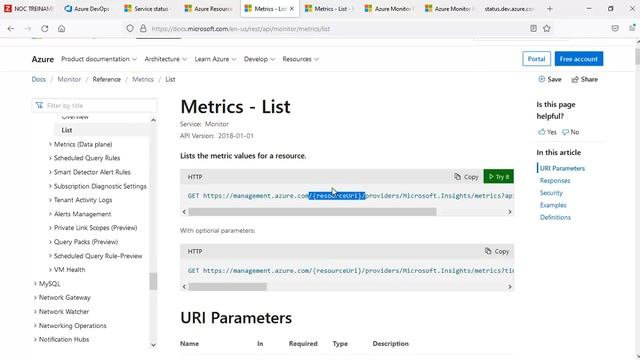The height and width of the screenshot is (360, 640).
Task: Expand Scheduled Query Rules node
Action: (x=50, y=158)
